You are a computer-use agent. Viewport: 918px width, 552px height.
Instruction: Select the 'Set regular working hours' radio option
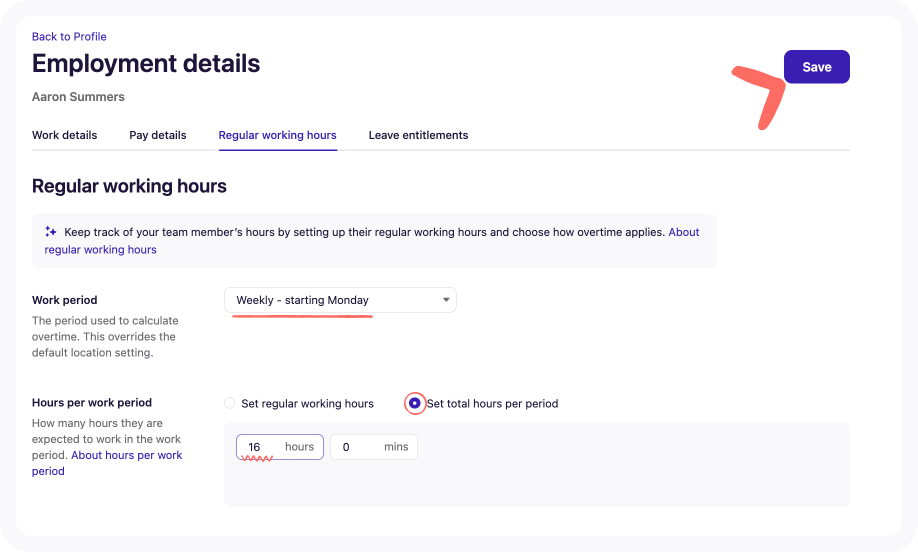[230, 404]
